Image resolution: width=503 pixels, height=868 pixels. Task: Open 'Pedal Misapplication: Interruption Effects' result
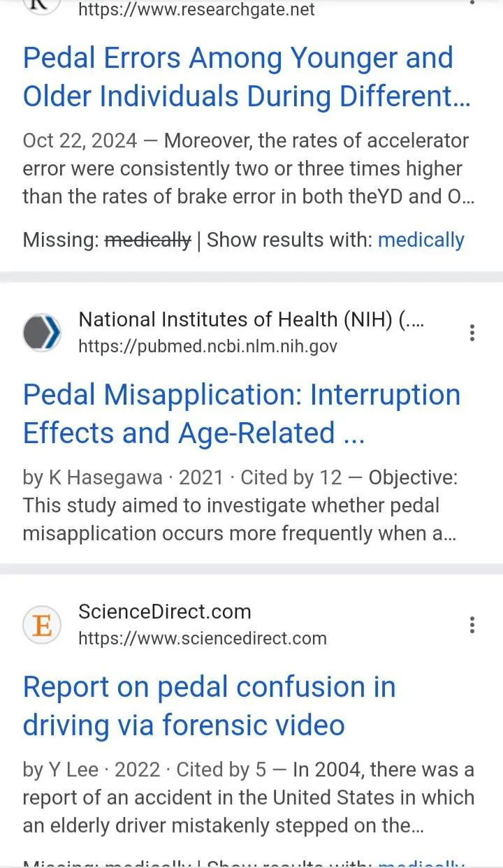pos(242,414)
